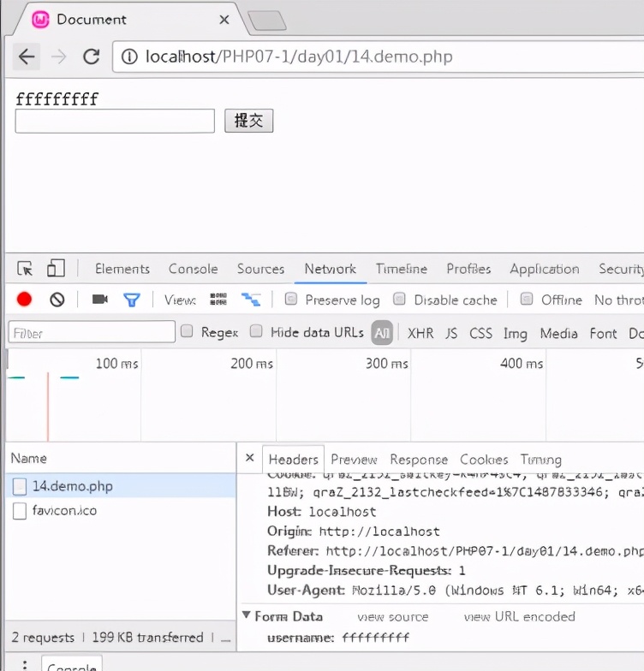Switch to the Console panel

(x=194, y=269)
